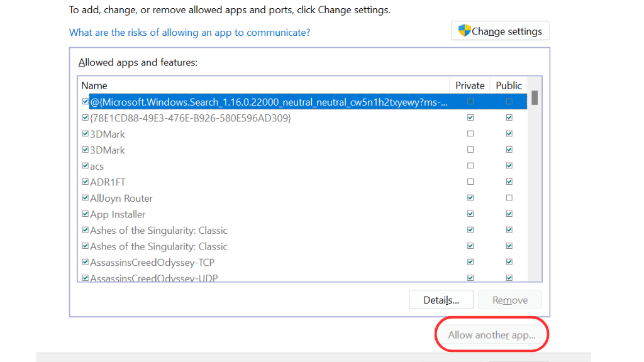Image resolution: width=644 pixels, height=362 pixels.
Task: Untick Private for App Installer
Action: point(470,214)
